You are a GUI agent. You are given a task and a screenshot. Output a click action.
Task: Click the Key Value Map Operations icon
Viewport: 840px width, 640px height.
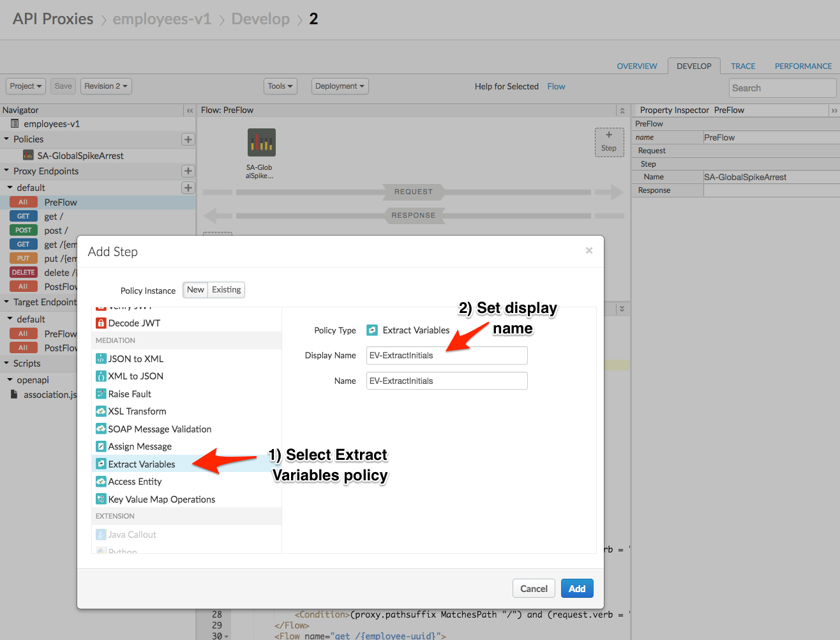click(100, 499)
